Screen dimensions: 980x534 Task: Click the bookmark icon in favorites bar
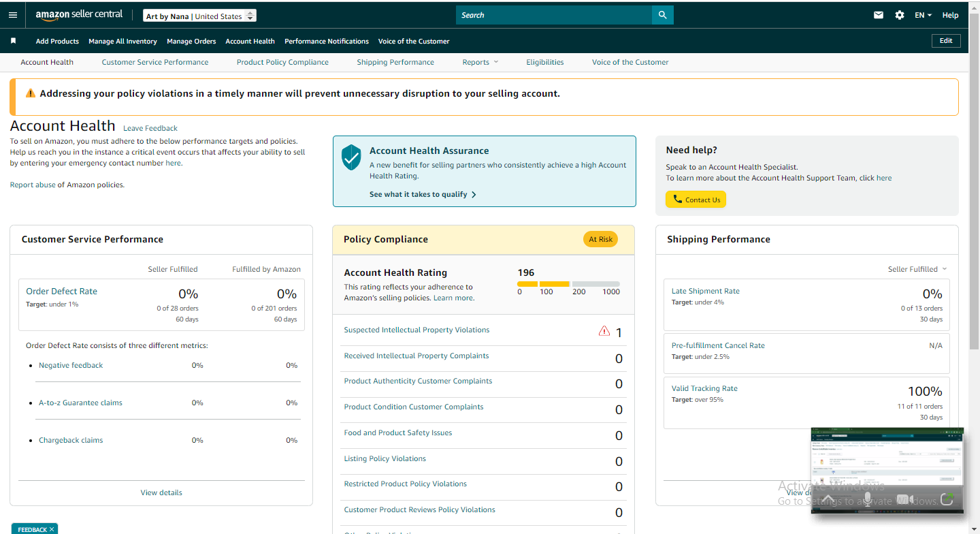(x=13, y=41)
